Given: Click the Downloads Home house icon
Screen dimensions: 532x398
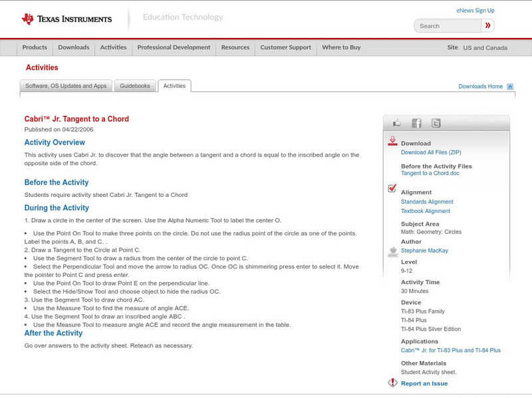Looking at the screenshot, I should (x=510, y=87).
